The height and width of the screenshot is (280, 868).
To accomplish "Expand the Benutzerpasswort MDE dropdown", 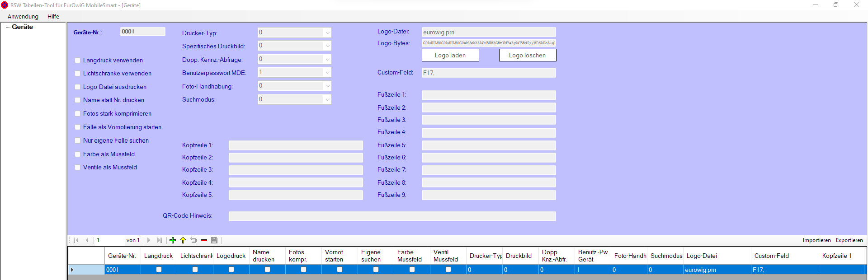I will point(327,72).
